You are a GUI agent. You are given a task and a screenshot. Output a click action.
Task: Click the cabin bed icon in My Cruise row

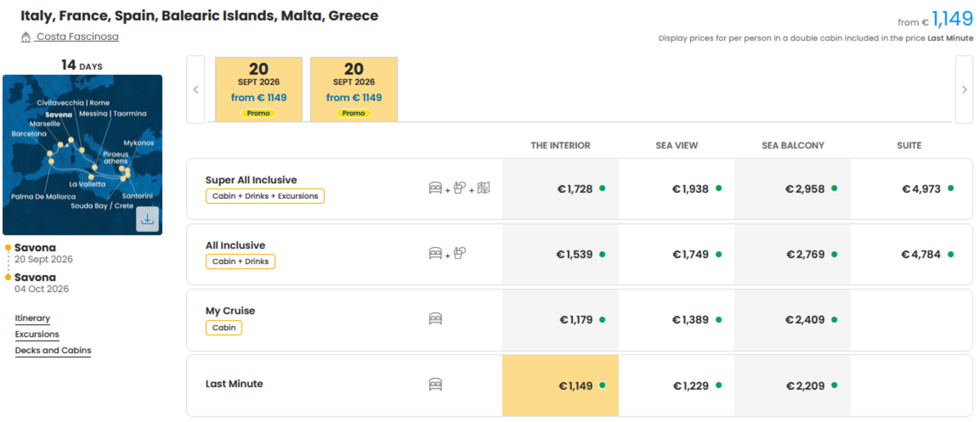435,319
